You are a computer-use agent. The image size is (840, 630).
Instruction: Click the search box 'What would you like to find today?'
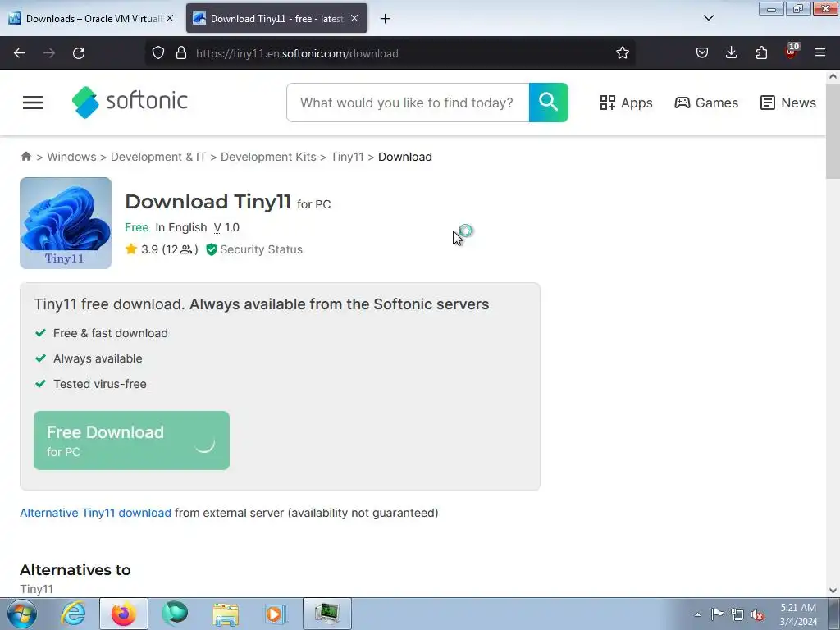(408, 103)
